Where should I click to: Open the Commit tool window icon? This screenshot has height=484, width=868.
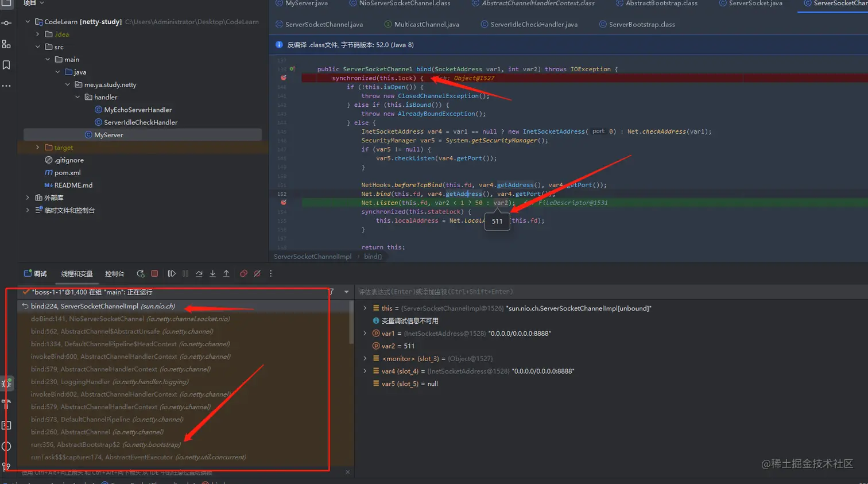click(6, 23)
